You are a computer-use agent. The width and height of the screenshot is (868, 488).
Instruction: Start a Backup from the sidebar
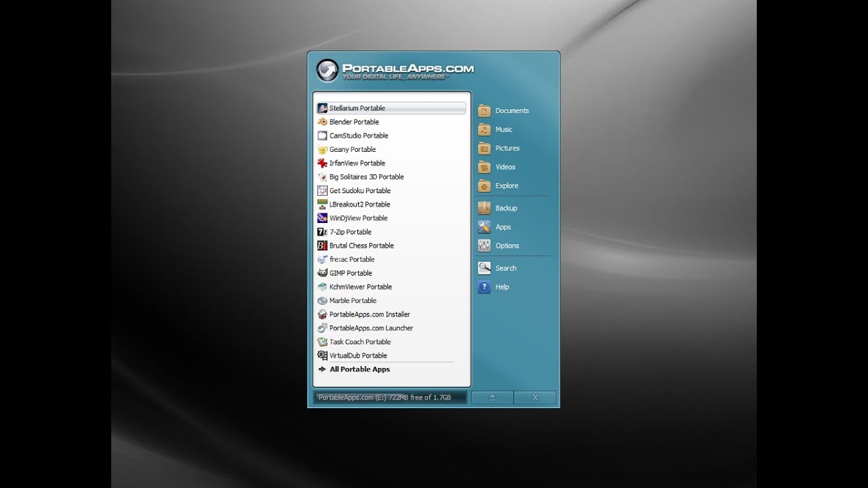(x=505, y=207)
